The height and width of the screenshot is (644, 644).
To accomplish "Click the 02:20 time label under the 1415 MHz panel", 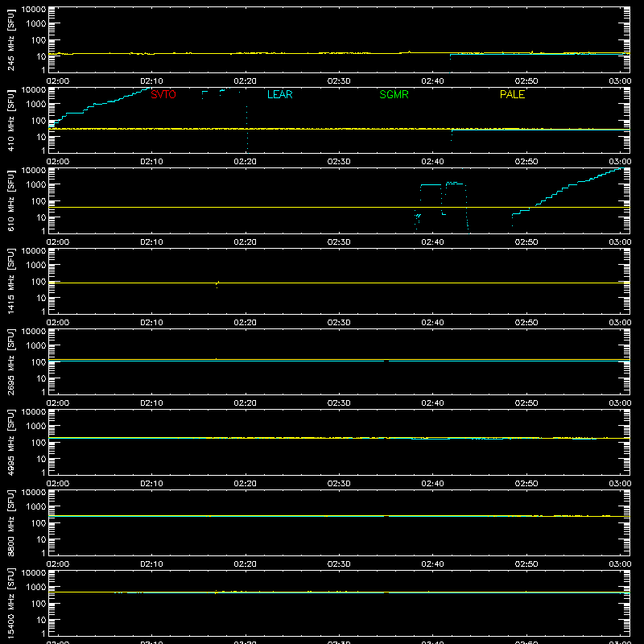I will coord(246,323).
